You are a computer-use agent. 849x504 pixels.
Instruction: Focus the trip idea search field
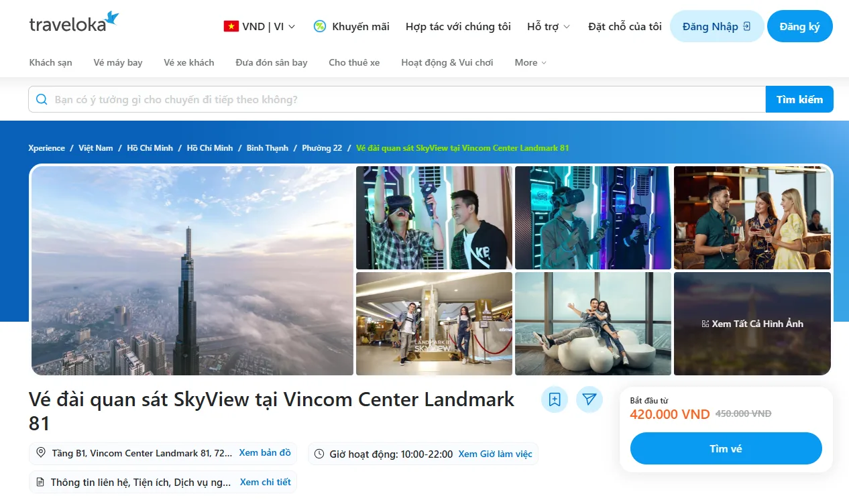click(x=397, y=99)
